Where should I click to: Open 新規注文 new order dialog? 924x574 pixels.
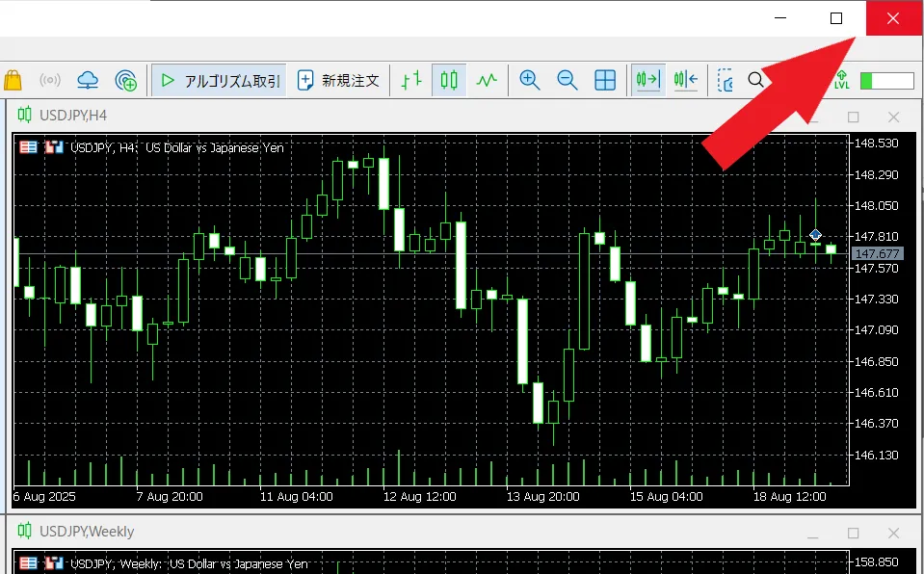pyautogui.click(x=338, y=80)
